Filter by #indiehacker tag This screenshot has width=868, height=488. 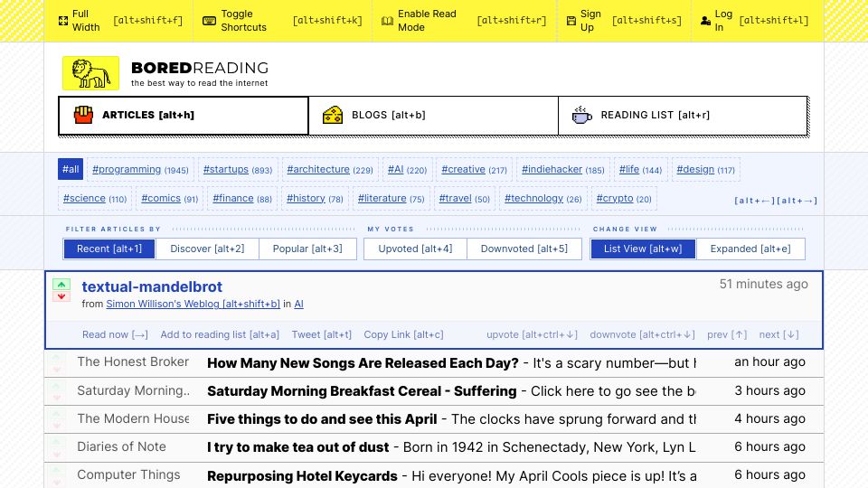coord(563,169)
